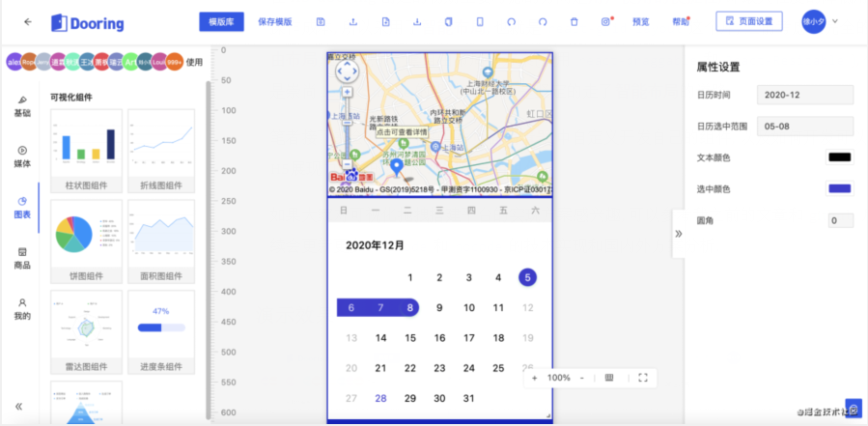Image resolution: width=868 pixels, height=426 pixels.
Task: Click the camera icon with red dot
Action: [x=605, y=21]
